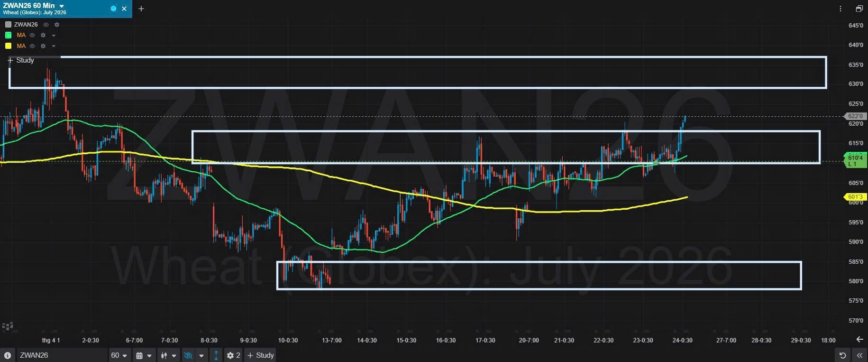Toggle visibility of the green MA study
Image resolution: width=868 pixels, height=362 pixels.
coord(32,35)
